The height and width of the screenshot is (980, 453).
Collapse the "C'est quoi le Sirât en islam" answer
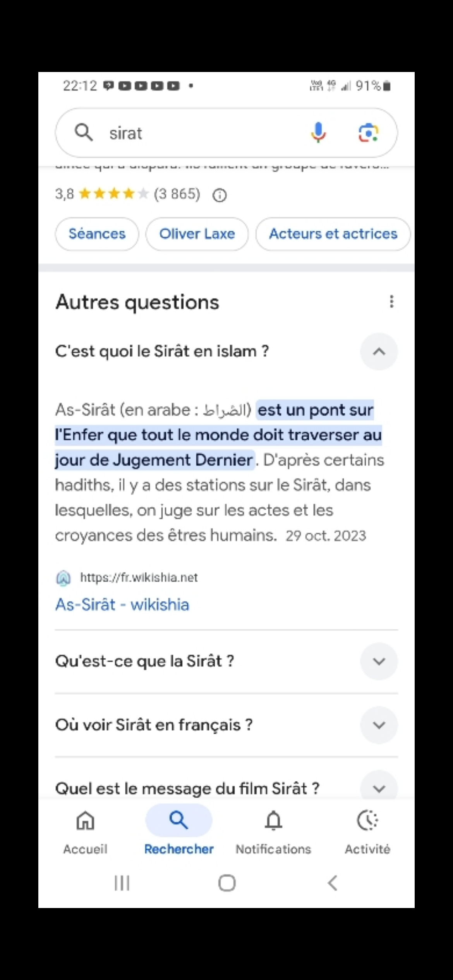pos(379,351)
